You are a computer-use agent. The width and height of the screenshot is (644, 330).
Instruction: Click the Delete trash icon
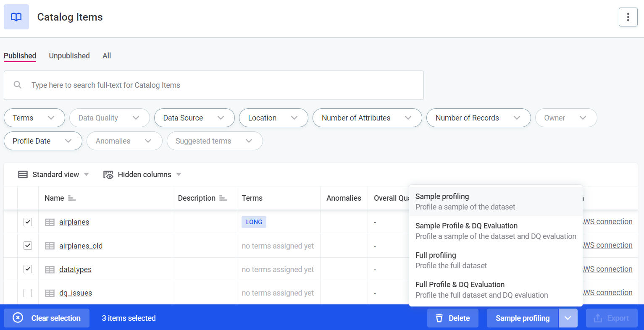[x=439, y=318]
